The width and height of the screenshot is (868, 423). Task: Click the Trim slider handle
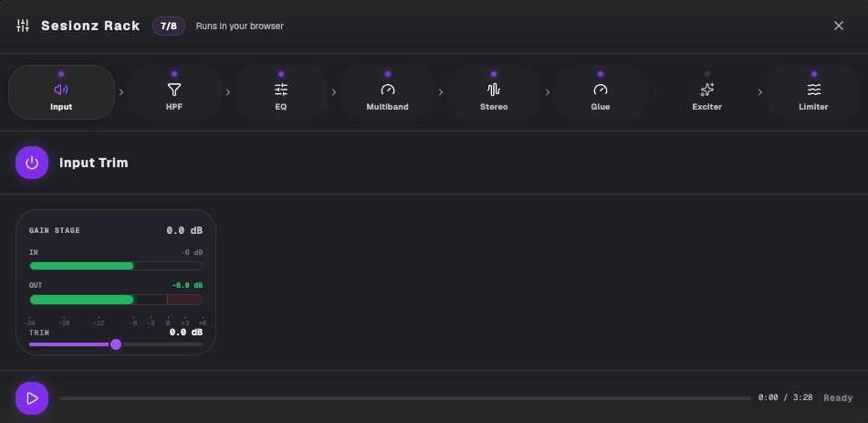pyautogui.click(x=116, y=344)
